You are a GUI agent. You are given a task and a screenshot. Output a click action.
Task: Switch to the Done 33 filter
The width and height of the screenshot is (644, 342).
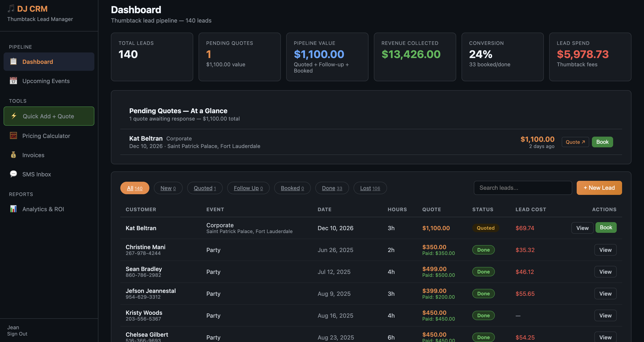332,188
